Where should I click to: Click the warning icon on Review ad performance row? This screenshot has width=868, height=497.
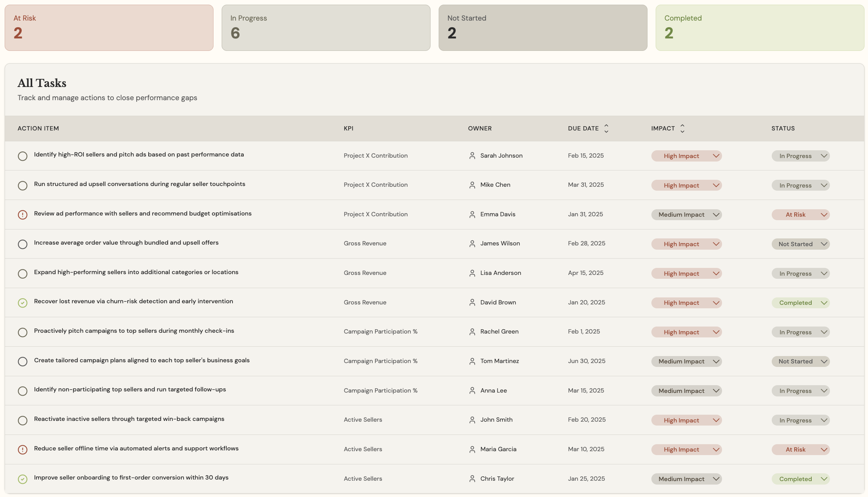23,215
